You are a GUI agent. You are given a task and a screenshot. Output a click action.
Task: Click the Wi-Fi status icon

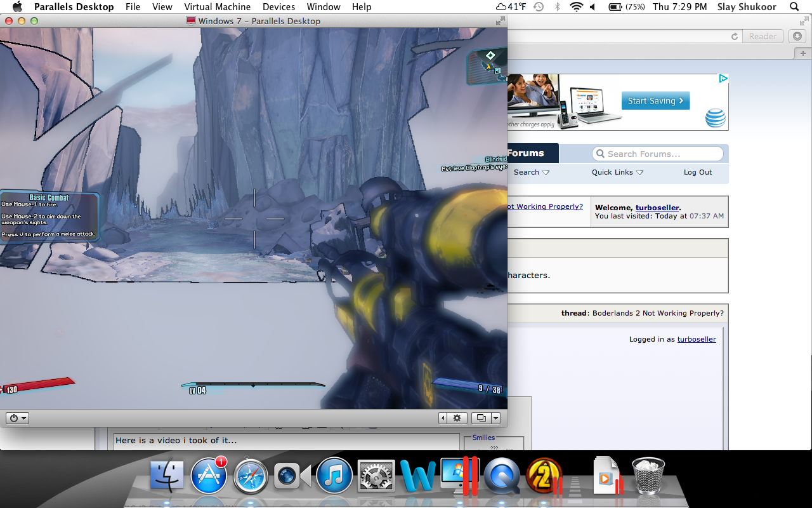(x=576, y=7)
